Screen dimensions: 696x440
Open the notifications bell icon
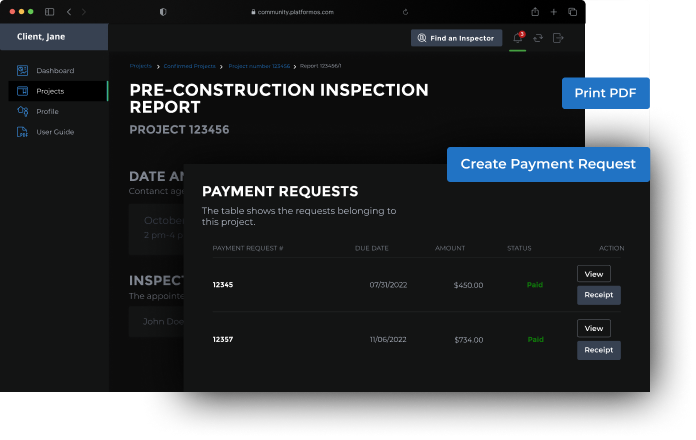point(517,38)
